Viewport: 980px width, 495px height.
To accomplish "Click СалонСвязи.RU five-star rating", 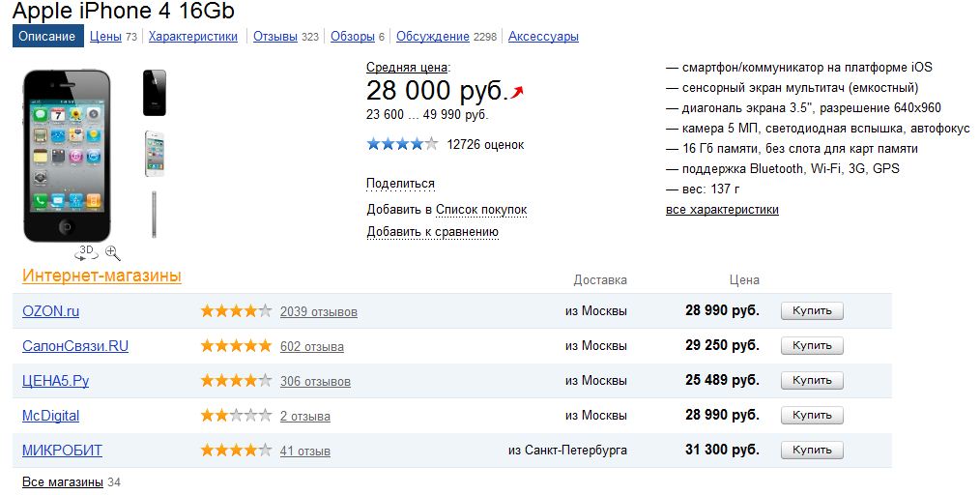I will point(236,345).
